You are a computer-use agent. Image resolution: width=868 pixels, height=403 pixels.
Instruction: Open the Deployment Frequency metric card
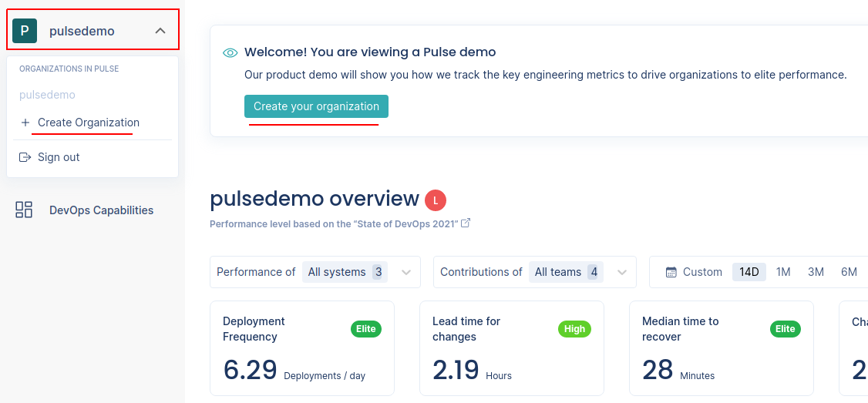pos(302,348)
